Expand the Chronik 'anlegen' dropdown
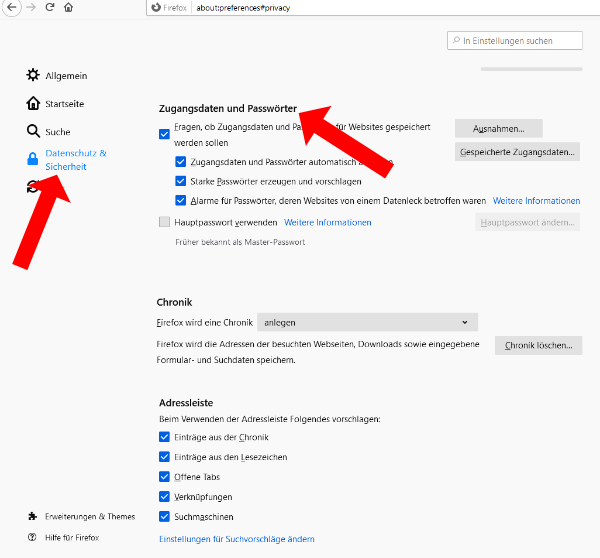 tap(367, 322)
